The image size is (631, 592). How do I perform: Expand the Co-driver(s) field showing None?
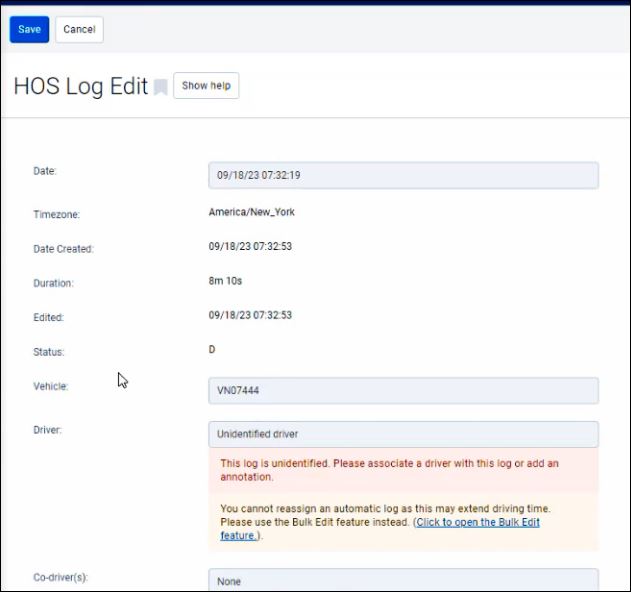tap(403, 580)
